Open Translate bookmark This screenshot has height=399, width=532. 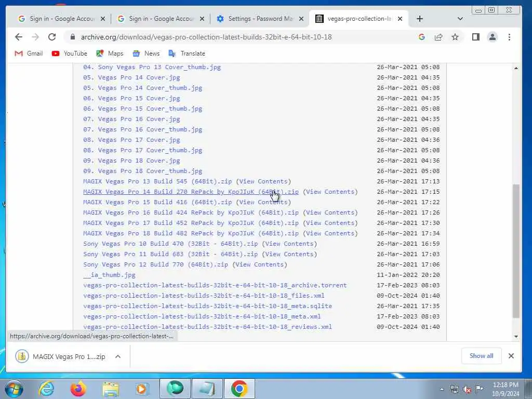tap(187, 54)
